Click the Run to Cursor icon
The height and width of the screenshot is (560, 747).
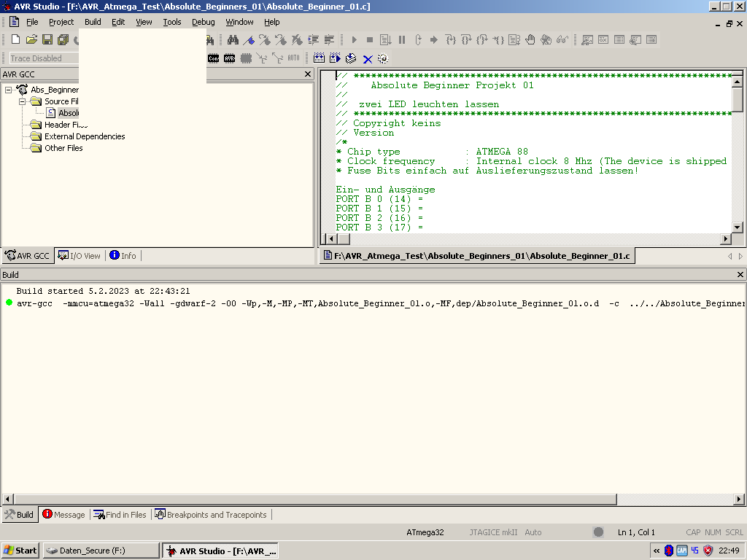click(x=498, y=40)
